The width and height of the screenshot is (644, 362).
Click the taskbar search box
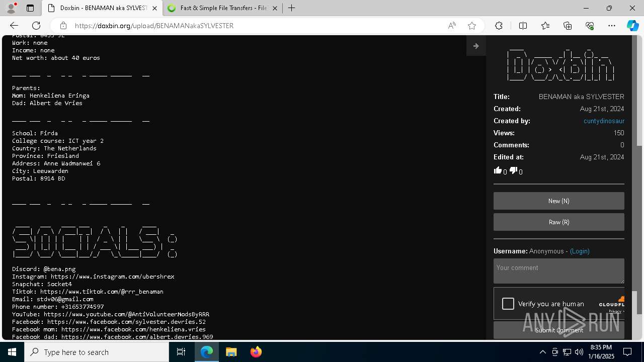point(97,352)
